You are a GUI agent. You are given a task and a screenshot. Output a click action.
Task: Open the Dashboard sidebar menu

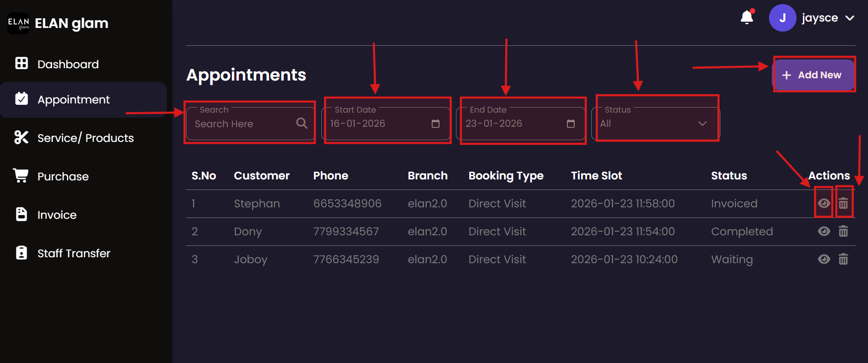[x=68, y=64]
